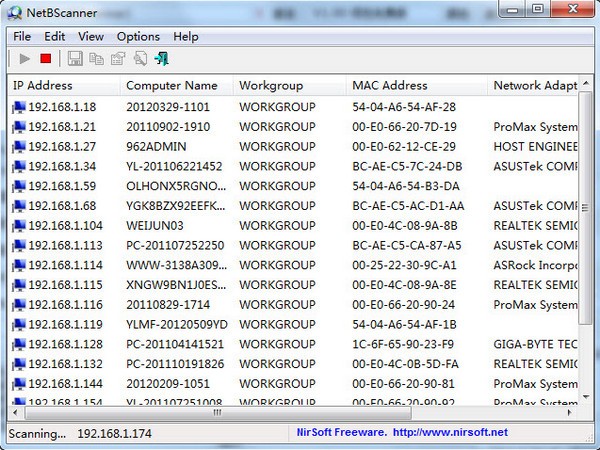Click the horizontal scrollbar right arrow
This screenshot has width=600, height=450.
click(x=569, y=412)
